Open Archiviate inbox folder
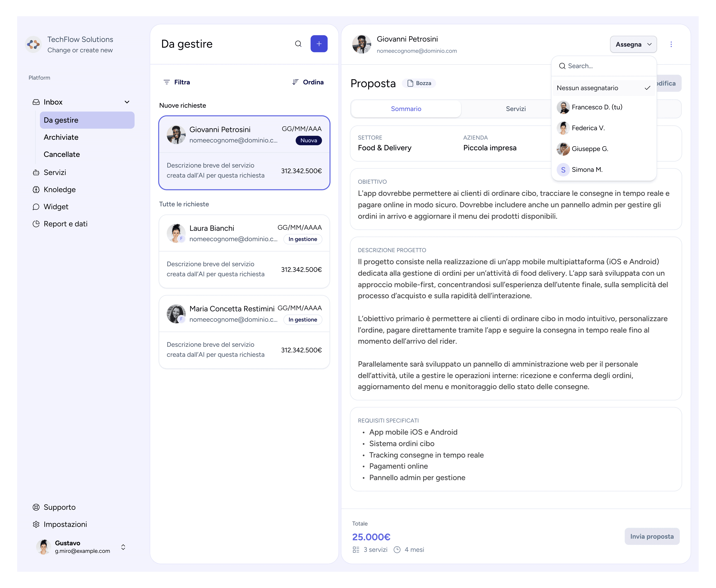The height and width of the screenshot is (588, 716). [61, 137]
